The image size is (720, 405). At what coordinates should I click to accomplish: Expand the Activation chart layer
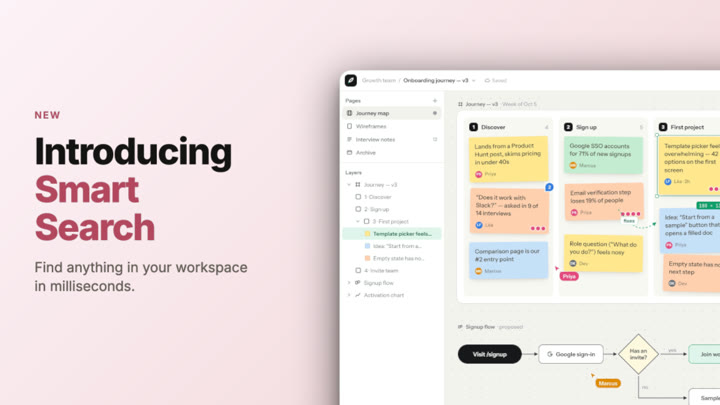tap(349, 295)
